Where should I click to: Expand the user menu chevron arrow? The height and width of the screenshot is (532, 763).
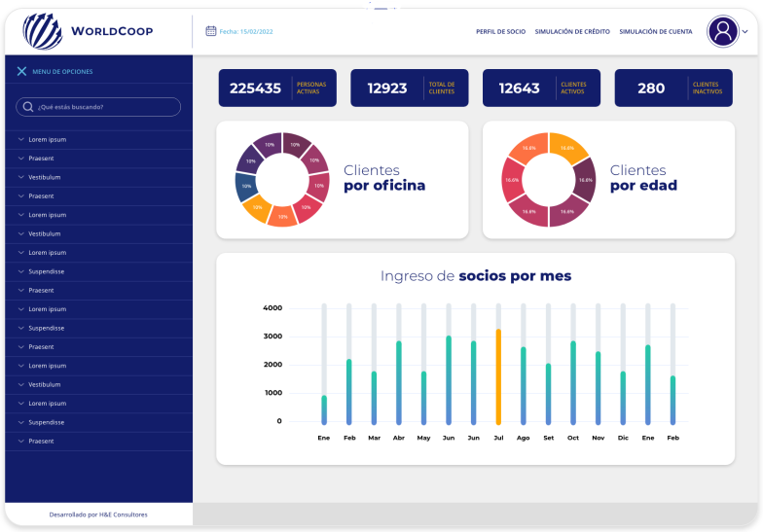tap(745, 32)
